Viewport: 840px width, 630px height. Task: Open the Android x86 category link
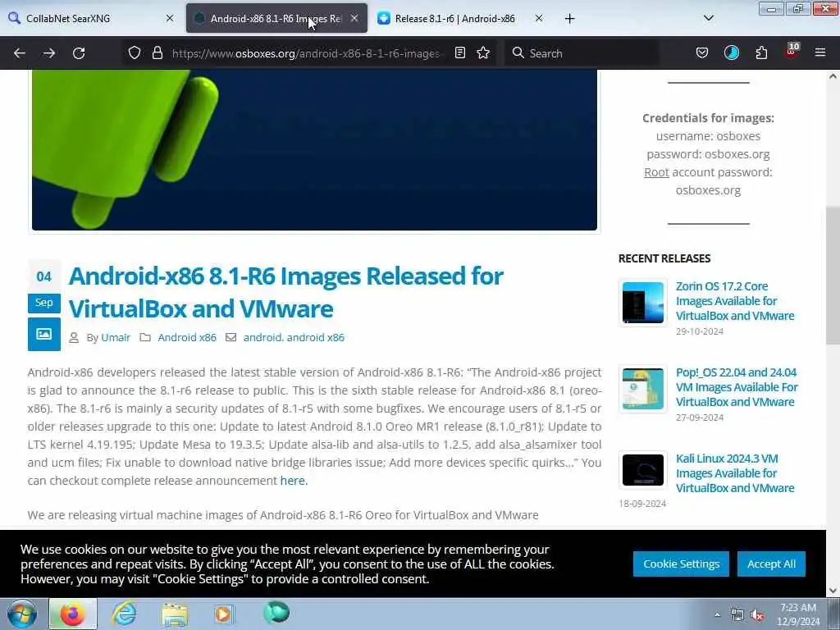(x=187, y=337)
